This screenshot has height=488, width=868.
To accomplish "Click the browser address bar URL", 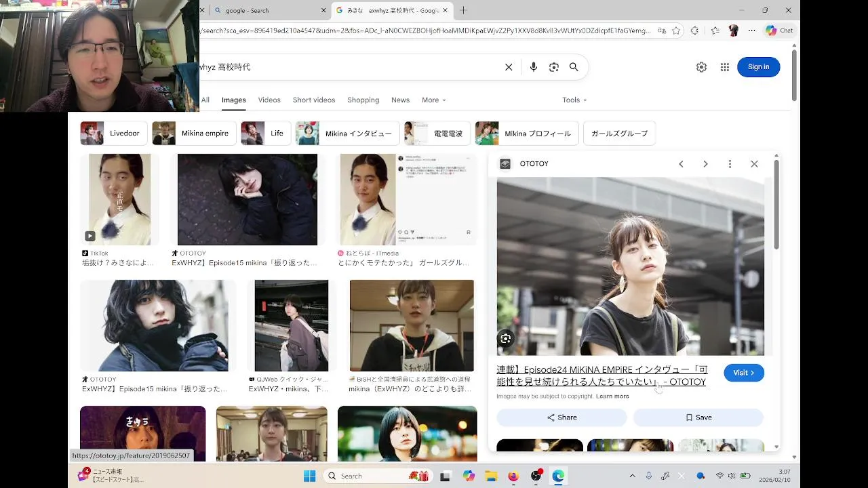I will [426, 30].
